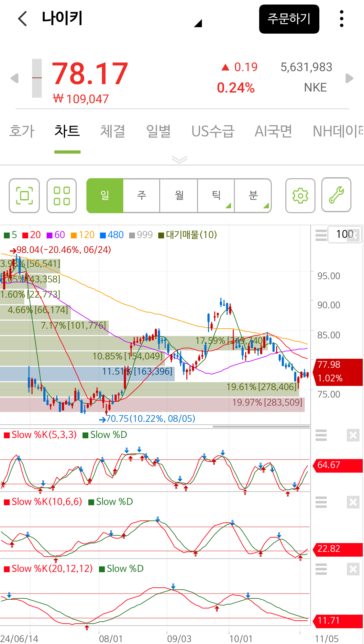Tap the Slow %K(10,6,6) legend label

click(43, 502)
